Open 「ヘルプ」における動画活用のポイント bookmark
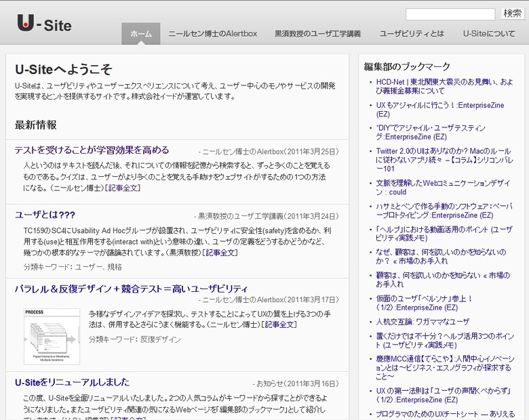 pyautogui.click(x=444, y=234)
